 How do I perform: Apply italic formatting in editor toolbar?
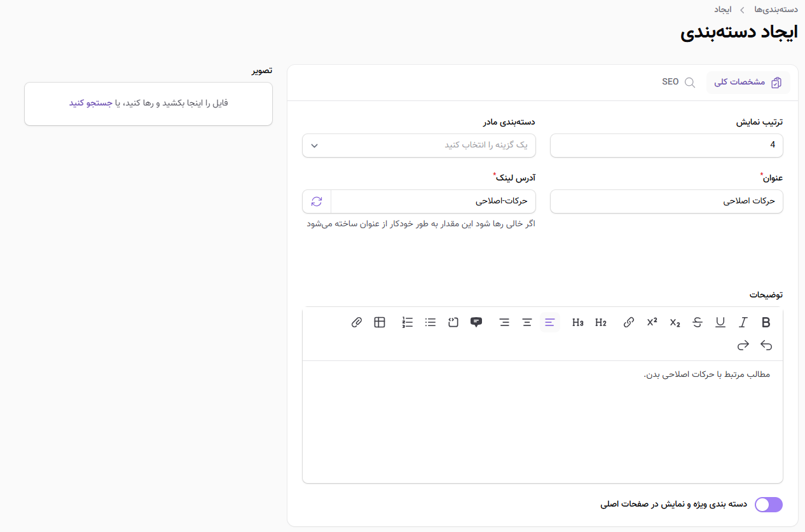(x=743, y=322)
